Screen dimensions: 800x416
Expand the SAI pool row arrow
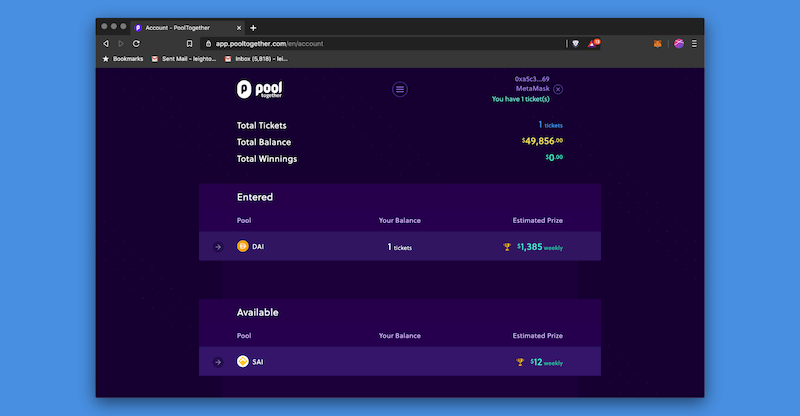tap(218, 361)
